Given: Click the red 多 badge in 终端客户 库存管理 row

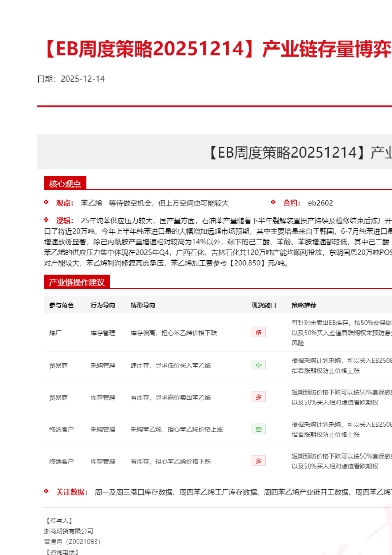Looking at the screenshot, I should 258,461.
